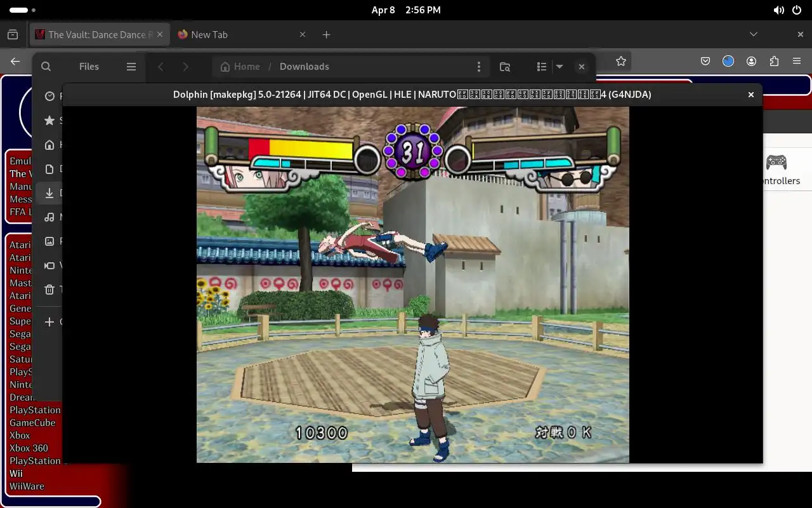Select the Recent clock icon in the Files sidebar

tap(49, 96)
